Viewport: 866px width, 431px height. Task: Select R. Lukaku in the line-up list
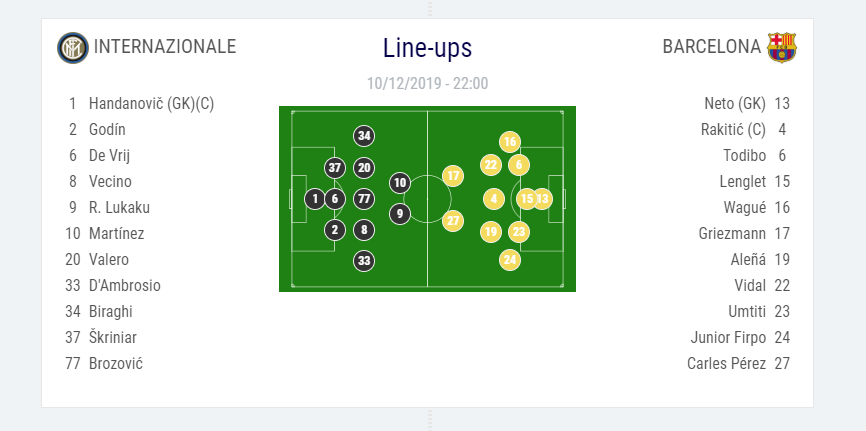pyautogui.click(x=119, y=207)
